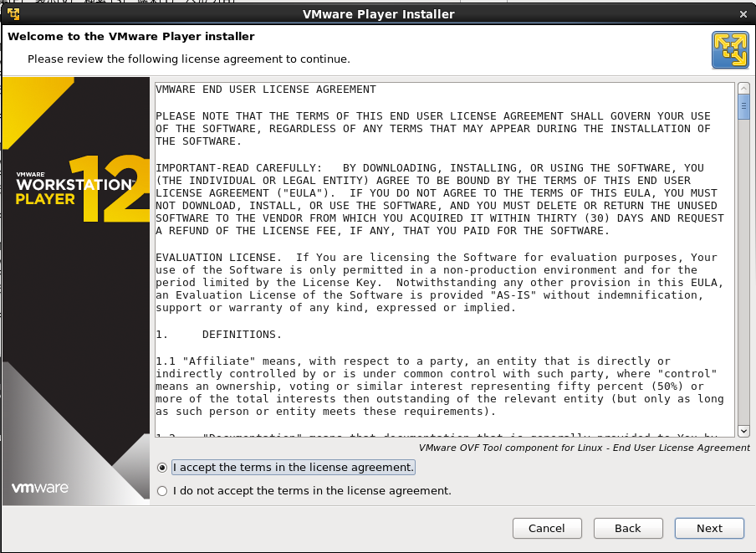
Task: Close the installer window with X button
Action: [x=743, y=14]
